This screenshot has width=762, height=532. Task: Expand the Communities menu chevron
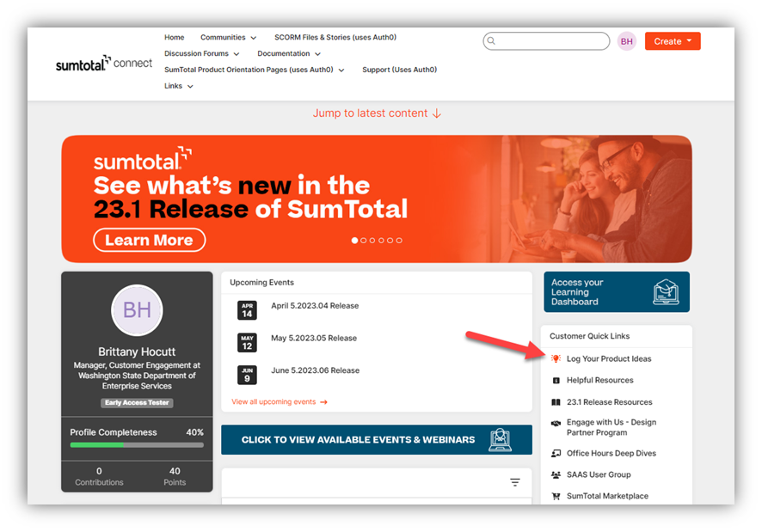tap(254, 38)
